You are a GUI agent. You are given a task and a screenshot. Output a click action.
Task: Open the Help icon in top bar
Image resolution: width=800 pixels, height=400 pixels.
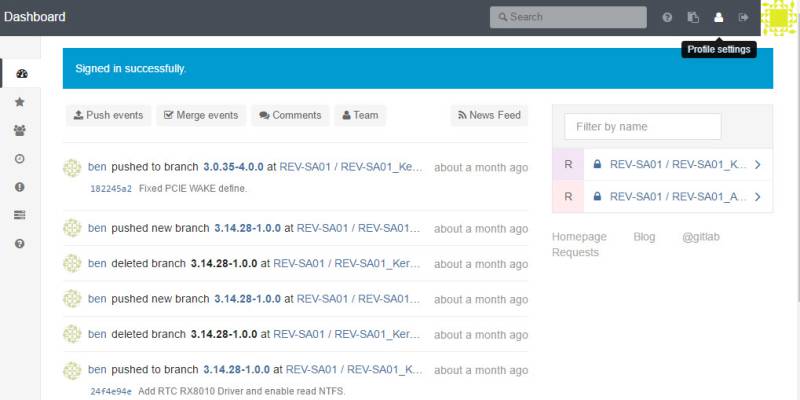click(x=667, y=17)
